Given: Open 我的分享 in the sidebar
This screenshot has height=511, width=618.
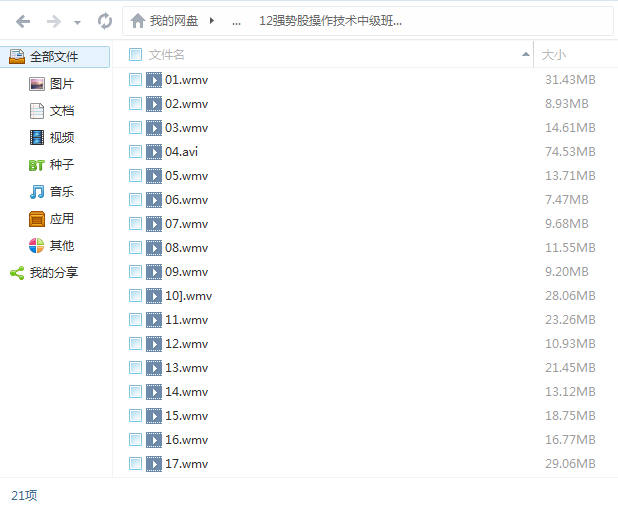Looking at the screenshot, I should (53, 272).
